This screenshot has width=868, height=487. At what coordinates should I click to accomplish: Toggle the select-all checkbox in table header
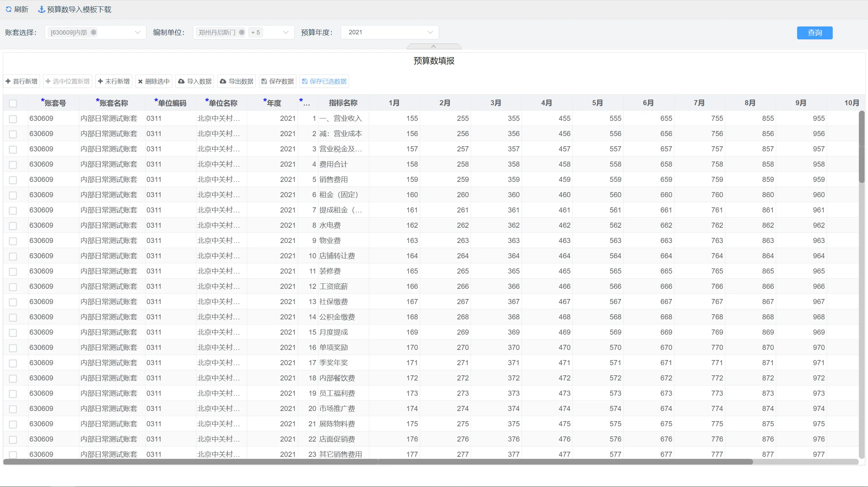[x=13, y=104]
